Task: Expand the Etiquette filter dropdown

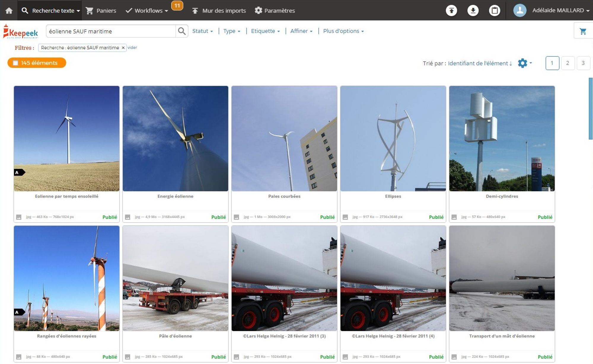Action: pos(265,31)
